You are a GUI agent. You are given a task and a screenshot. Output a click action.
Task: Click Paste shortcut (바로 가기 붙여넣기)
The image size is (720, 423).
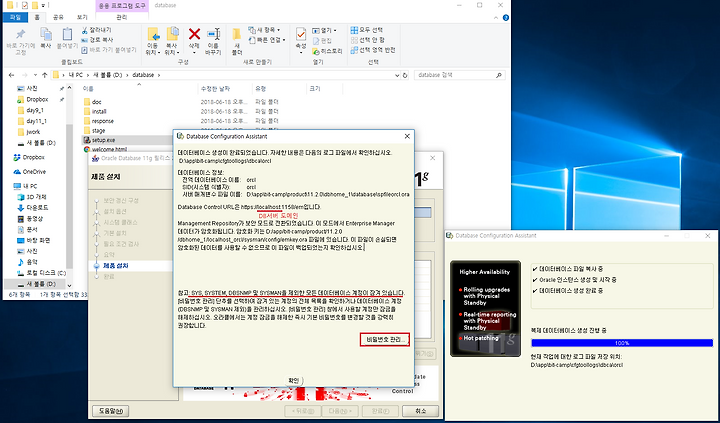pyautogui.click(x=109, y=50)
